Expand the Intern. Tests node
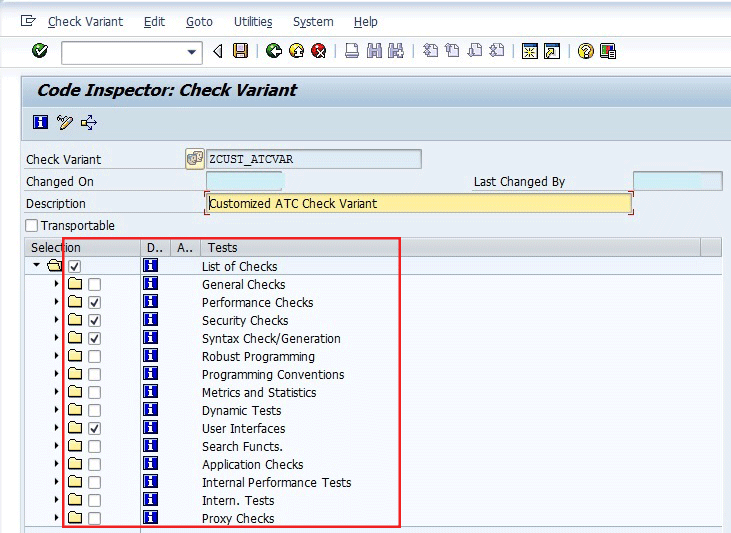Screen dimensions: 731x533 (x=56, y=499)
